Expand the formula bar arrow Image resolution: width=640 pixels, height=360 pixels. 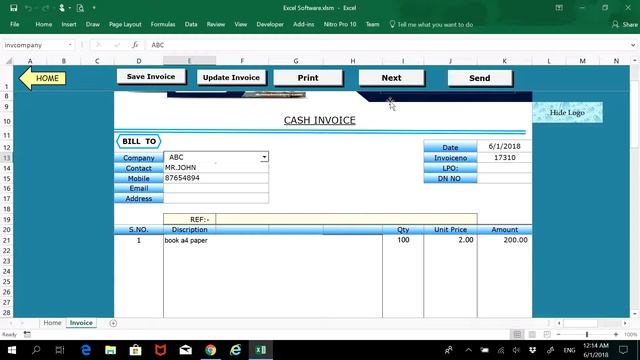tap(633, 45)
